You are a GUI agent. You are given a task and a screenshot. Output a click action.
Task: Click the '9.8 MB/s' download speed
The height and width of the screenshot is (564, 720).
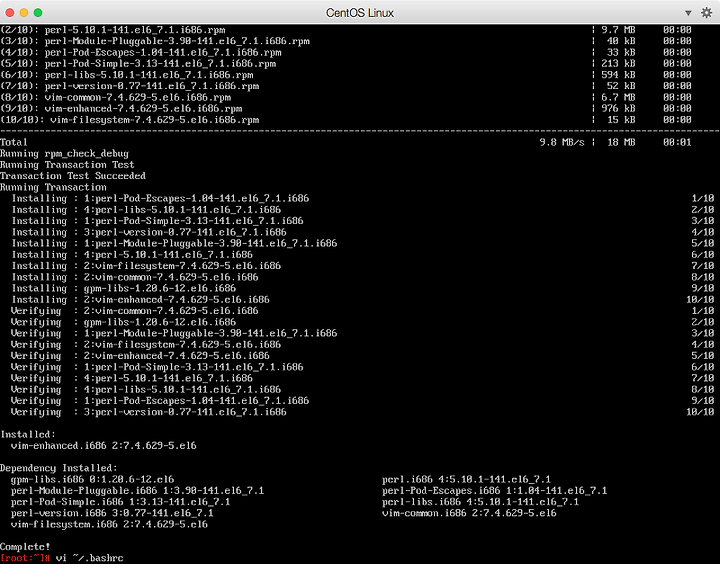[x=562, y=142]
